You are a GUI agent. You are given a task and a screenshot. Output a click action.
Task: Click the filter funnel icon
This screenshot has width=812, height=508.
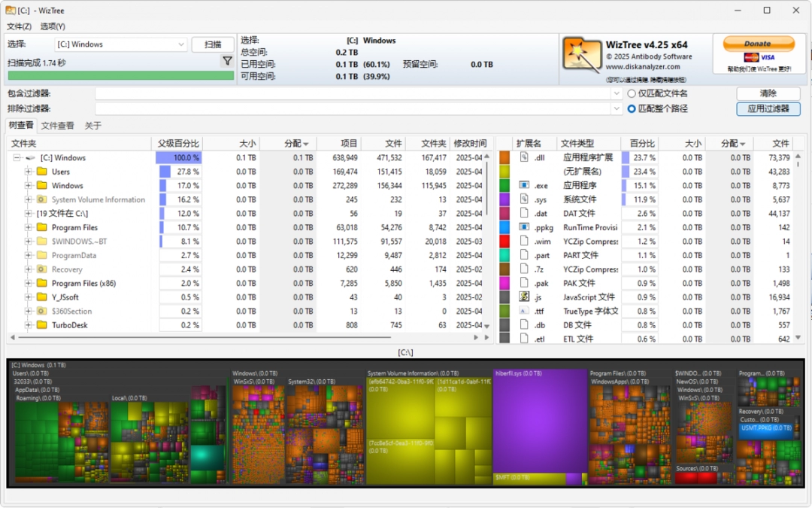tap(227, 62)
